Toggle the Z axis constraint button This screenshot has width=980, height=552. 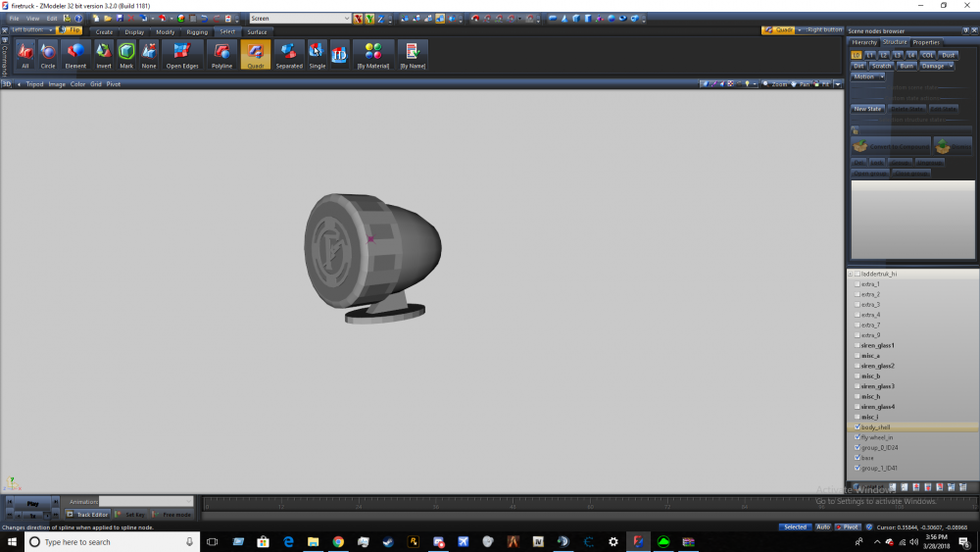[x=380, y=19]
